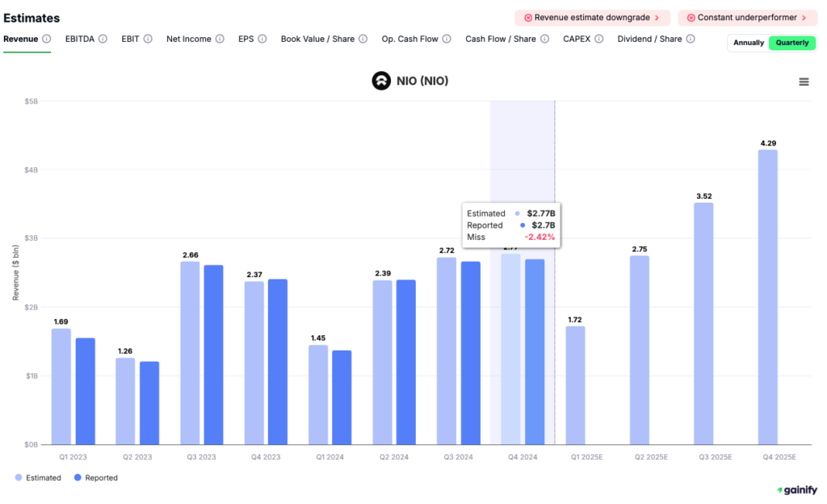Viewport: 827px width, 504px height.
Task: Switch chart to Annually view
Action: tap(749, 43)
